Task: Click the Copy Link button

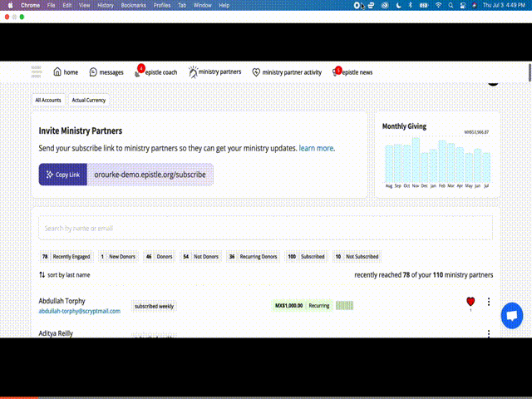Action: pyautogui.click(x=63, y=175)
